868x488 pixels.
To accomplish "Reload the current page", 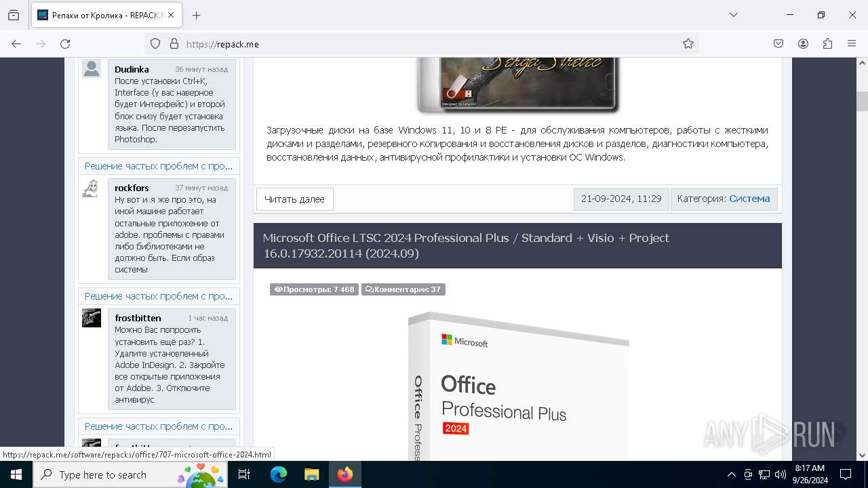I will [x=65, y=43].
